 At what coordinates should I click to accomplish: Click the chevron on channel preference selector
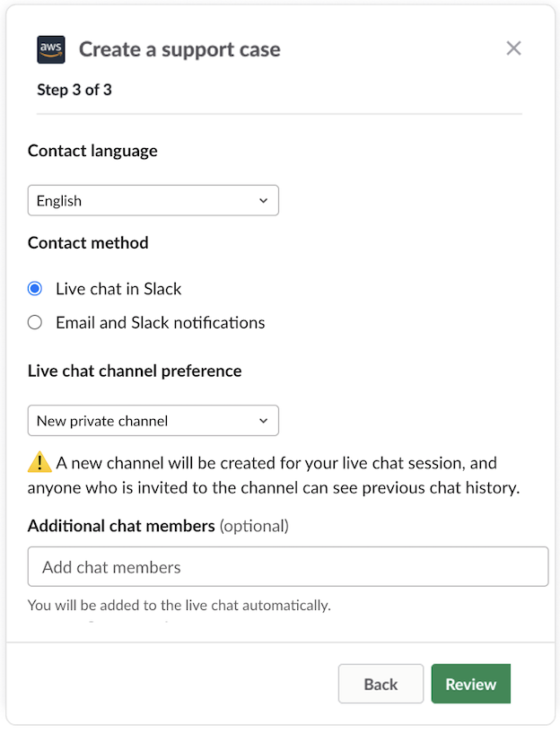click(x=264, y=420)
